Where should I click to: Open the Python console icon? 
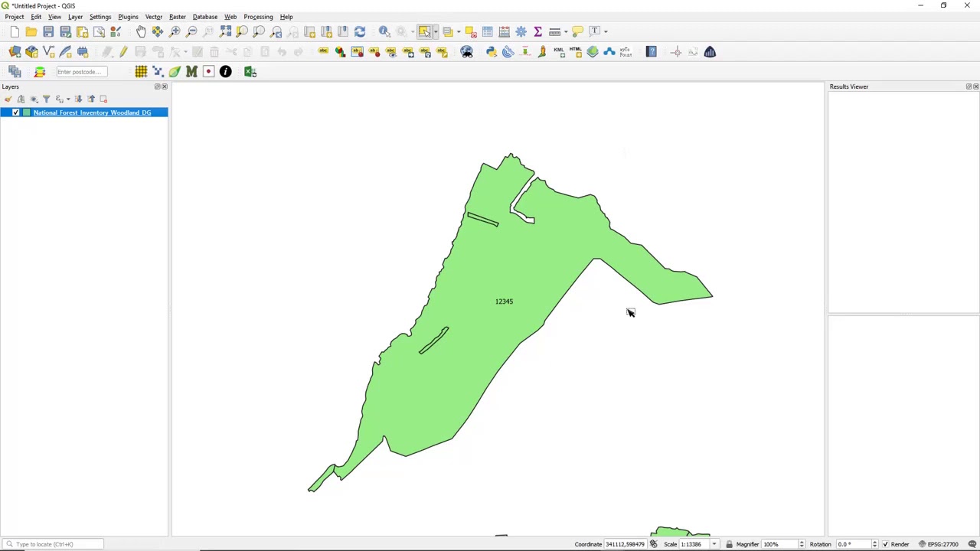click(492, 52)
